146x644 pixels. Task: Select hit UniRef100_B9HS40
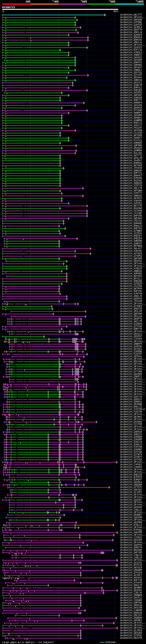pos(131,40)
